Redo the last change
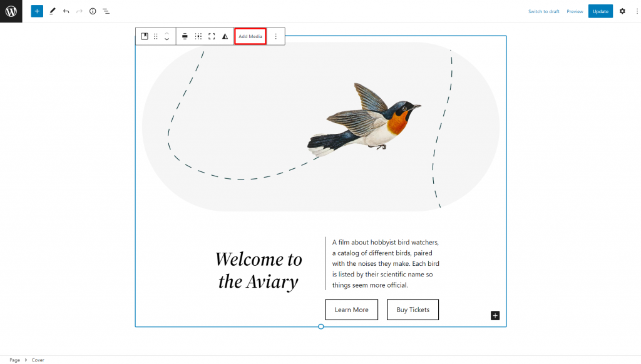The height and width of the screenshot is (364, 641). click(79, 11)
